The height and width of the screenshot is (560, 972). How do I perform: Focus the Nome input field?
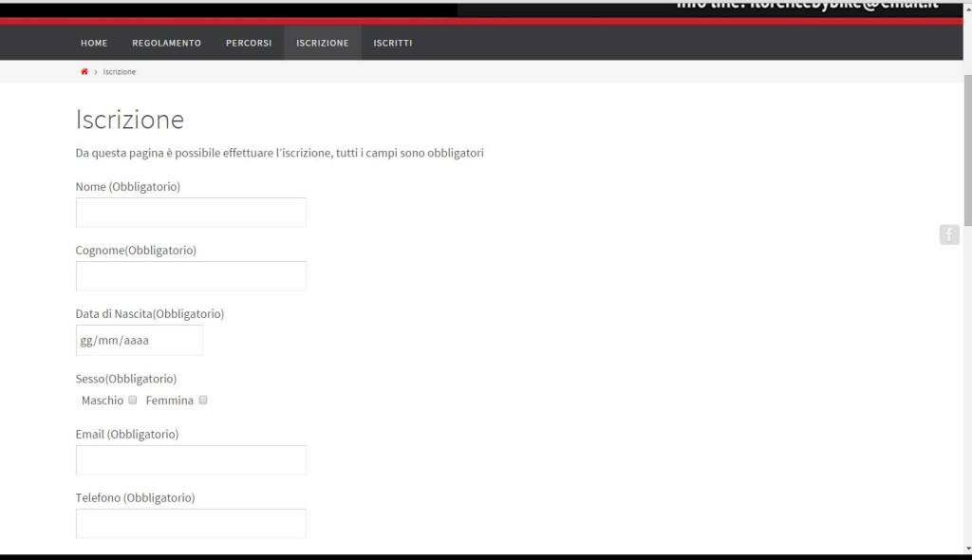(x=191, y=212)
